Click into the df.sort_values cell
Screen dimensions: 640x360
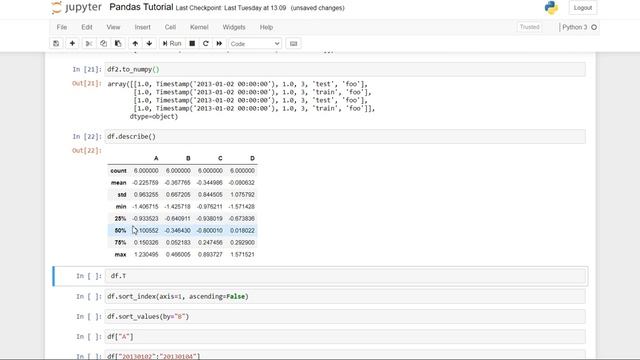[345, 316]
